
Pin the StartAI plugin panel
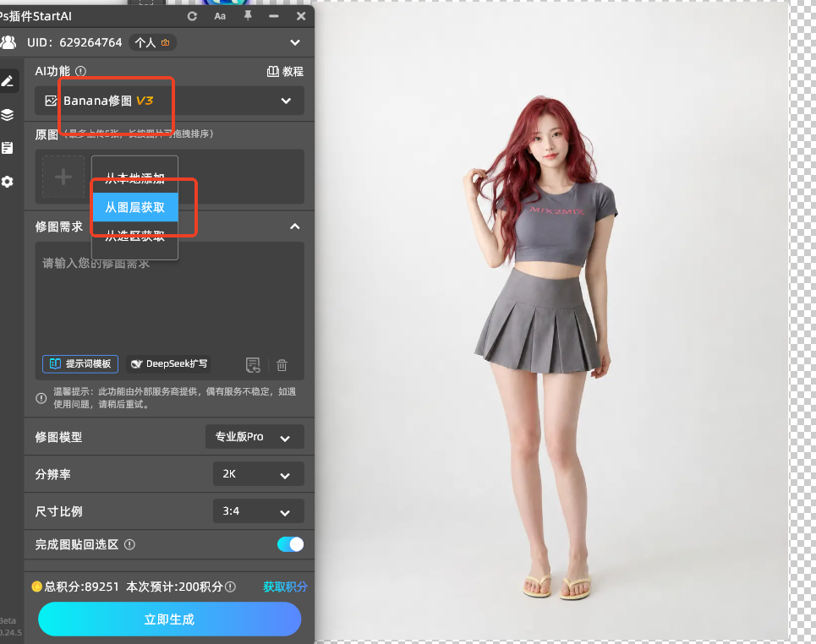248,15
